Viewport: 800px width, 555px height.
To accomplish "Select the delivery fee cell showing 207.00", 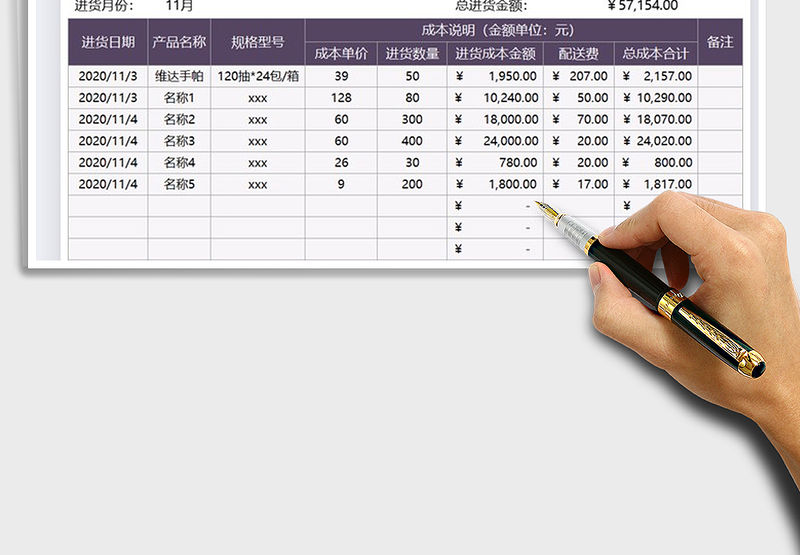I will [x=579, y=76].
